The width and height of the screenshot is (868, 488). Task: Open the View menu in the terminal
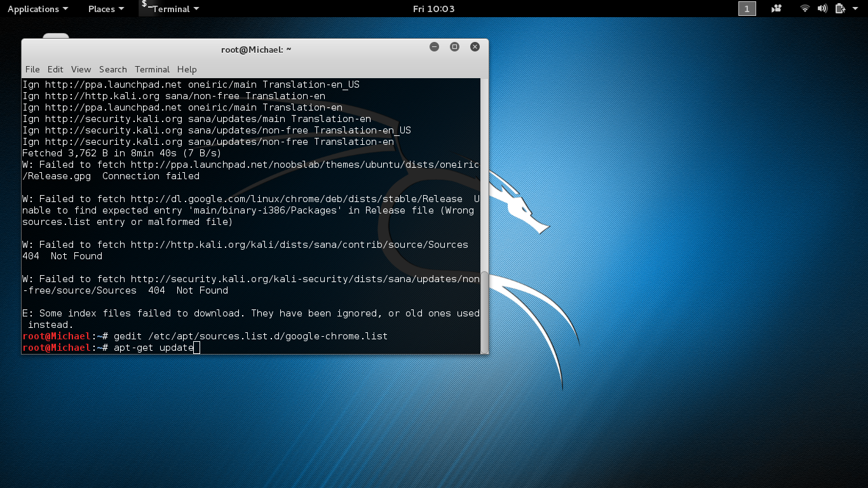(81, 69)
